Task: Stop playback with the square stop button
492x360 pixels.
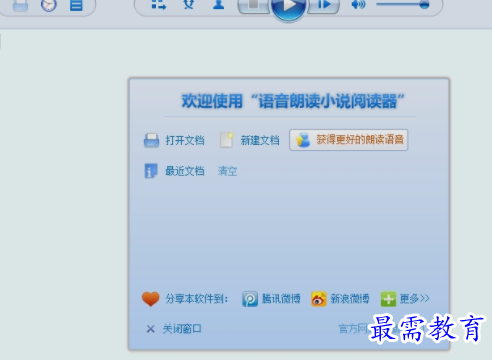Action: (254, 5)
